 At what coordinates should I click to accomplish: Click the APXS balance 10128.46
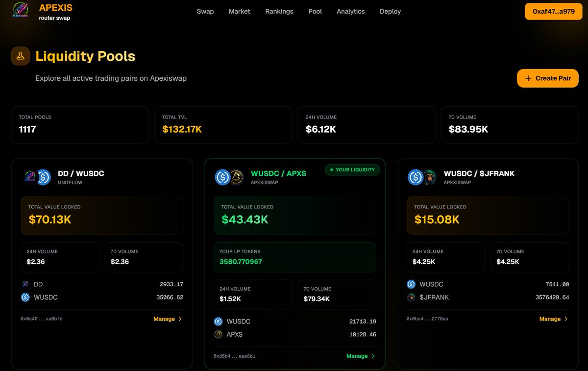click(363, 334)
